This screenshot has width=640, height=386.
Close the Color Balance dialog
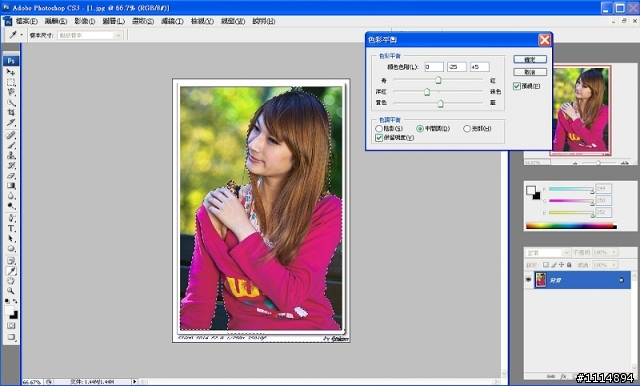(544, 40)
